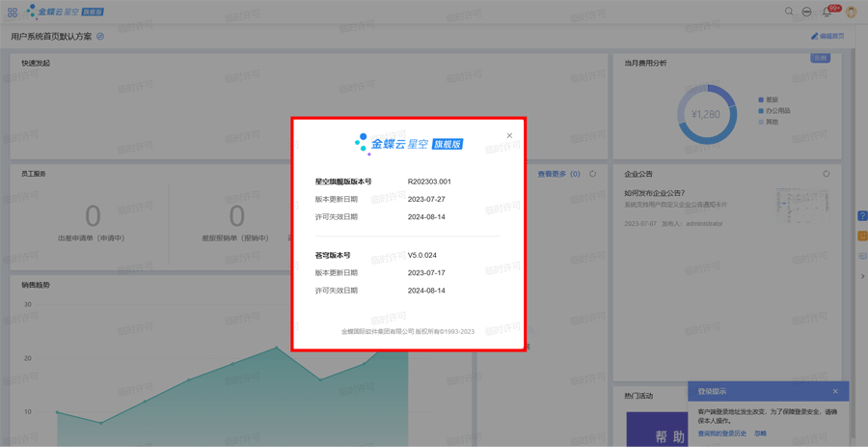Screen dimensions: 868x447
Task: Click the 差旅报销单(报销中) counter
Action: coord(235,223)
